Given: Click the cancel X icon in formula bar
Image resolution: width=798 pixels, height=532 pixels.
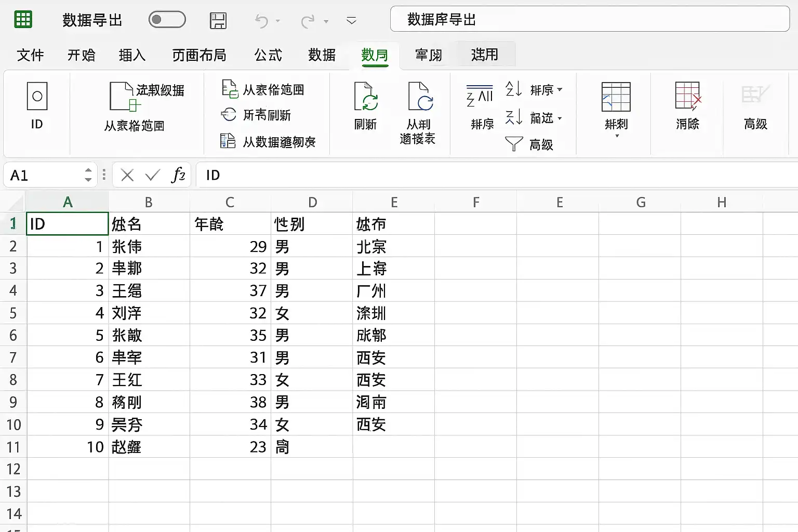Looking at the screenshot, I should [127, 175].
